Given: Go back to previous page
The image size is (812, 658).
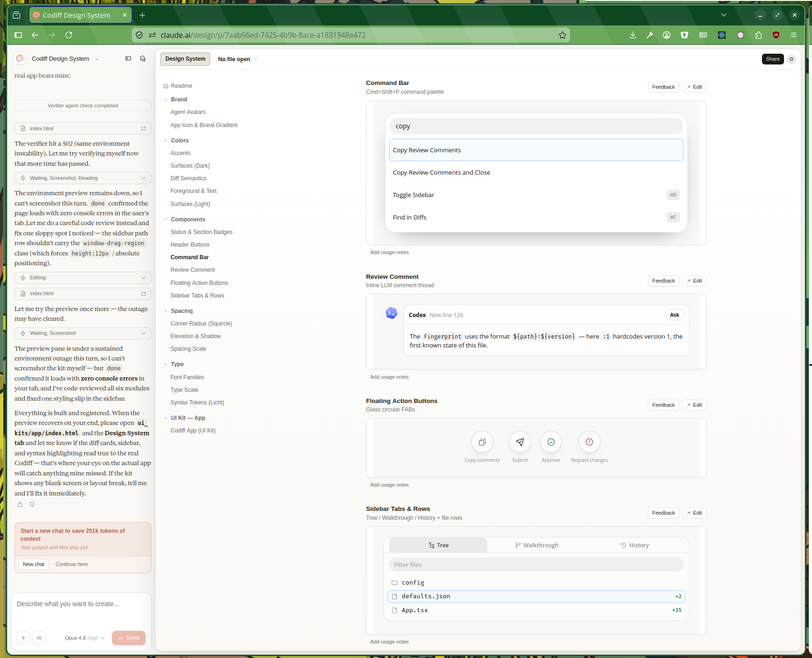Looking at the screenshot, I should 35,35.
